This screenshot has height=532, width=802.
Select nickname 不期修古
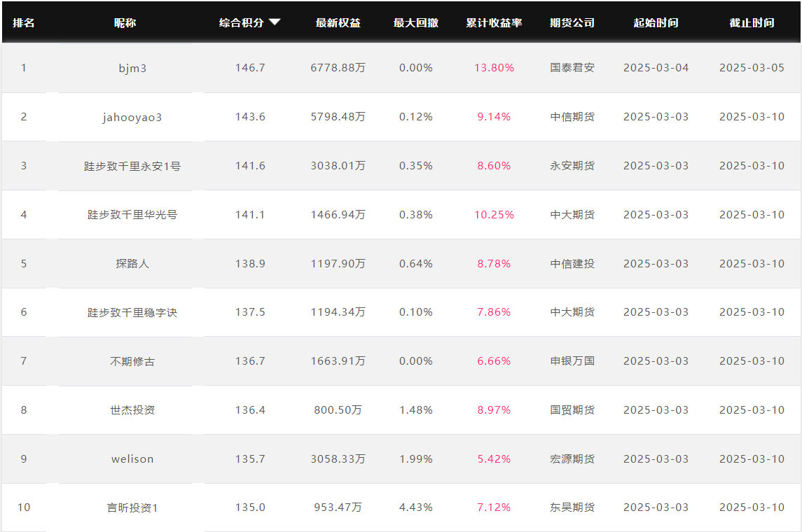point(132,362)
